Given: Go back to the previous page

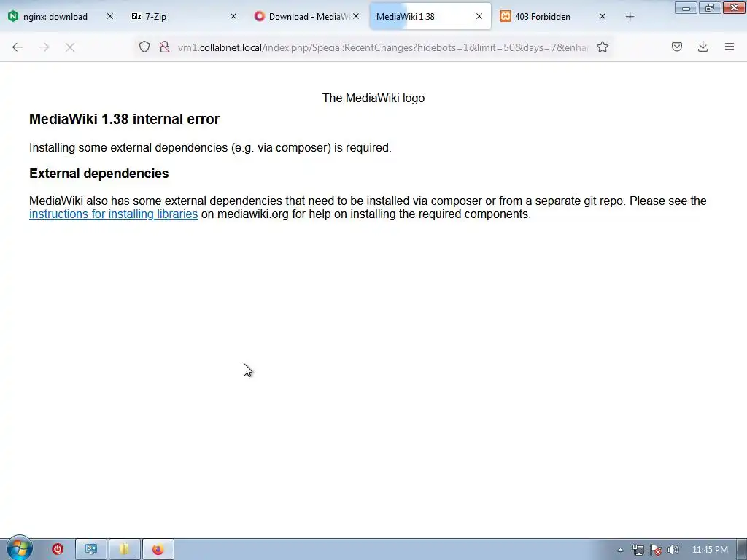Looking at the screenshot, I should (x=18, y=47).
